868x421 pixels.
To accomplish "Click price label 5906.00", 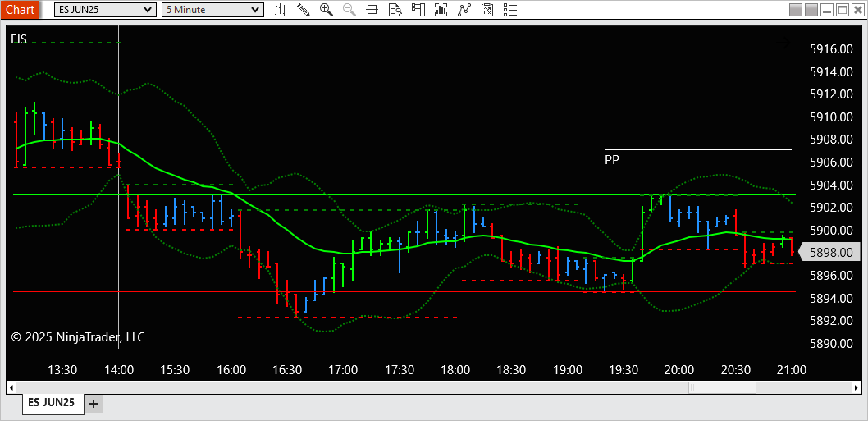I will 831,162.
